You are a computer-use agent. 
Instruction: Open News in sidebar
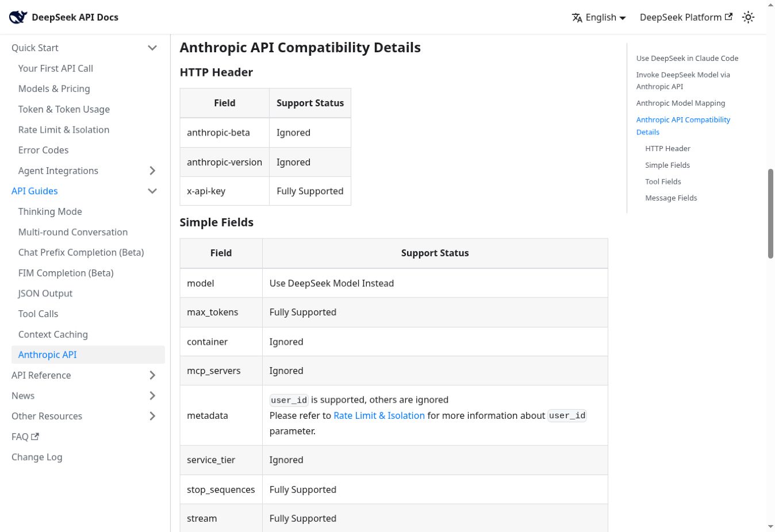click(x=23, y=396)
